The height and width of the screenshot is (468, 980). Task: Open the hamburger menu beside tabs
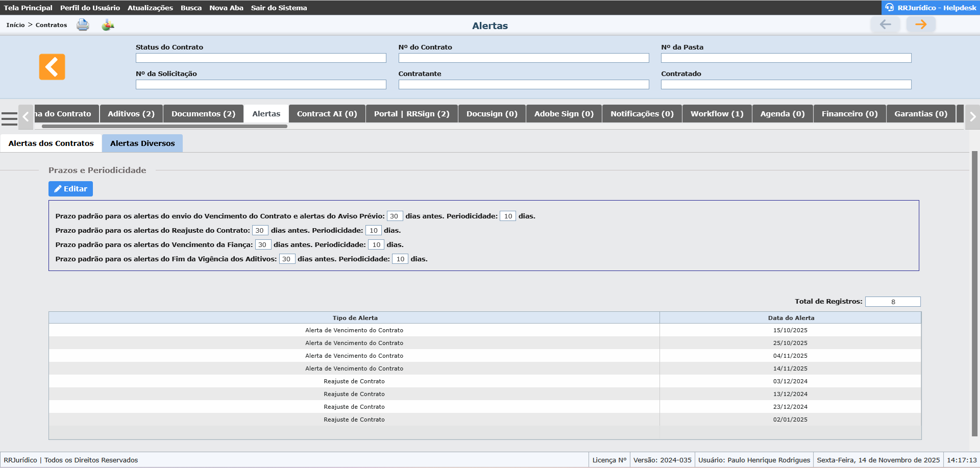[x=9, y=118]
